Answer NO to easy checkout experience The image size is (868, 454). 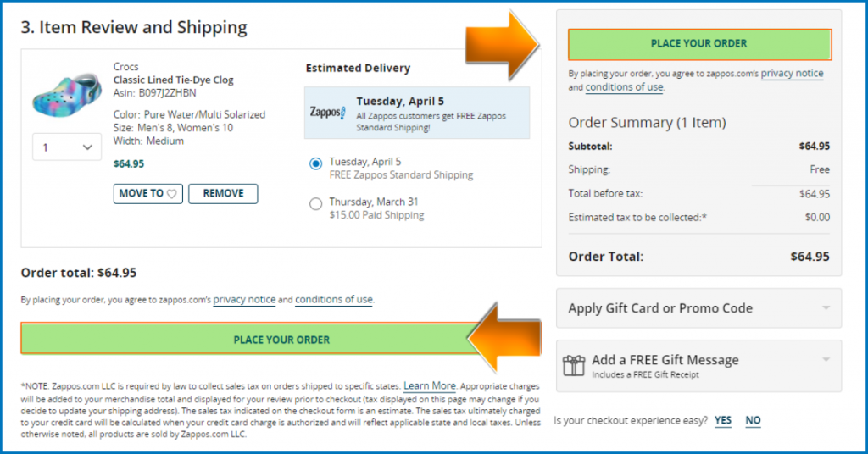coord(753,421)
